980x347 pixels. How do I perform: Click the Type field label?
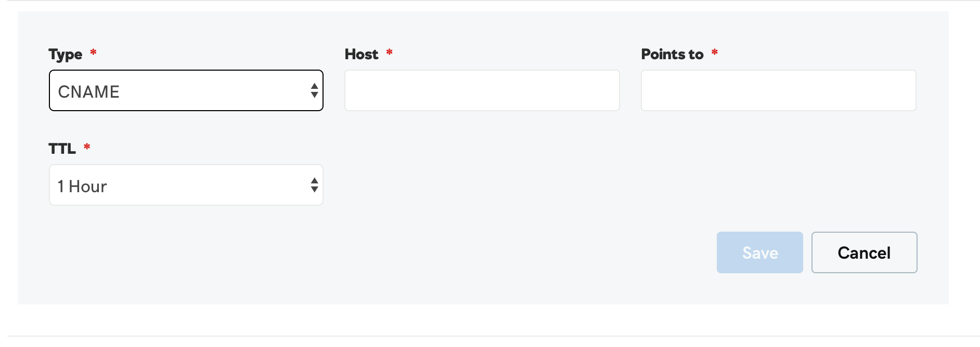pyautogui.click(x=66, y=55)
